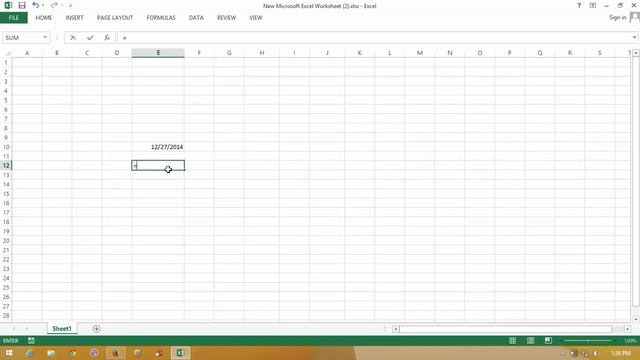Switch to Page Break Preview in the status bar

(x=548, y=340)
